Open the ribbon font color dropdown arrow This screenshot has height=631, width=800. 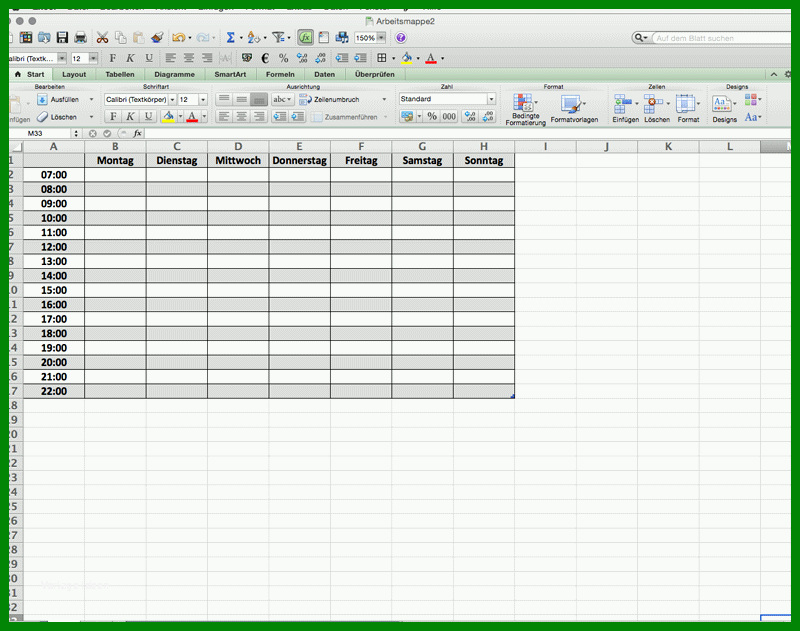point(204,117)
